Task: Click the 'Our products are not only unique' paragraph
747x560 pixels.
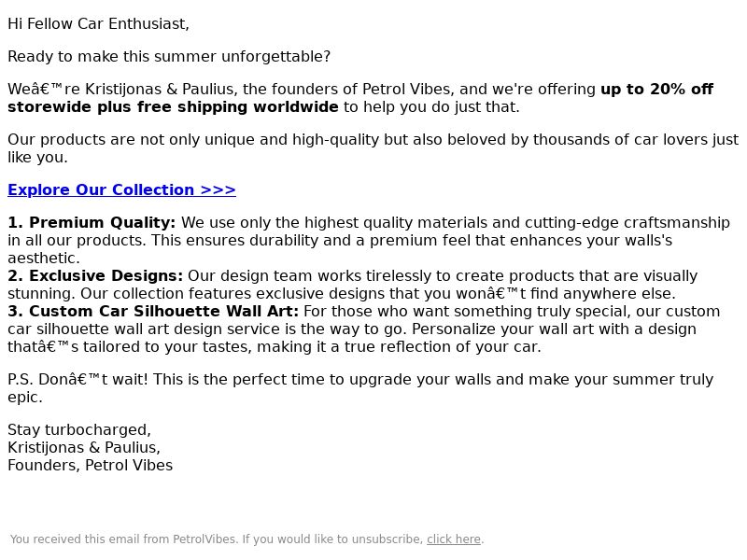Action: click(x=373, y=148)
